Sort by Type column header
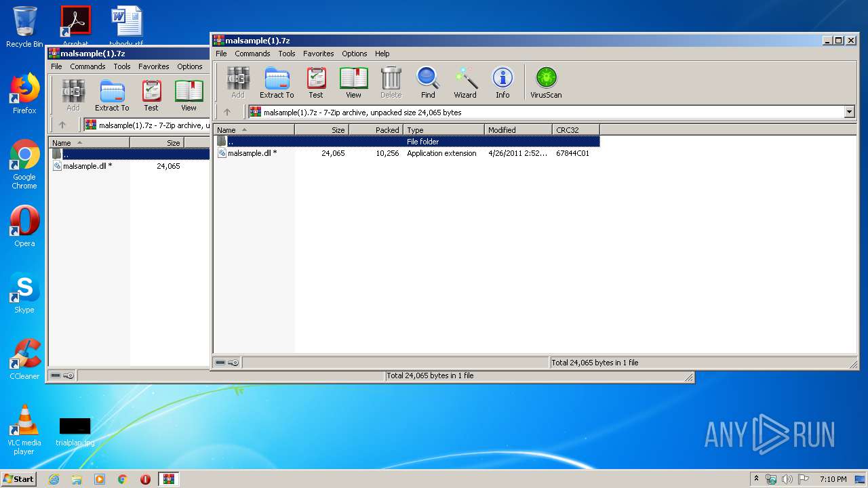This screenshot has width=868, height=488. 444,130
